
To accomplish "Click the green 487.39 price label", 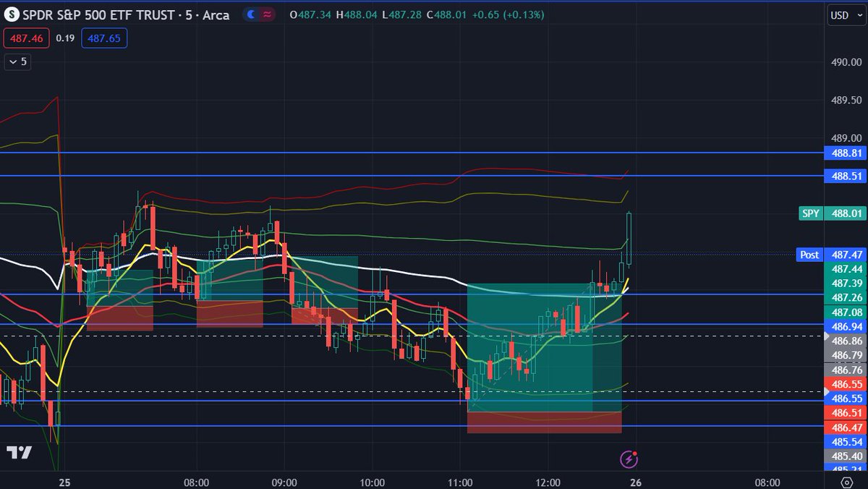I will tap(846, 283).
